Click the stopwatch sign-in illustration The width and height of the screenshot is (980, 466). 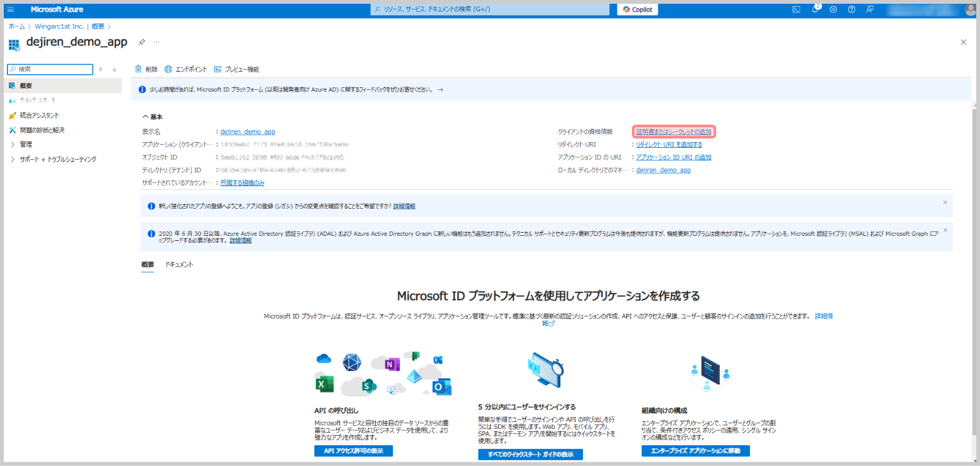(547, 371)
